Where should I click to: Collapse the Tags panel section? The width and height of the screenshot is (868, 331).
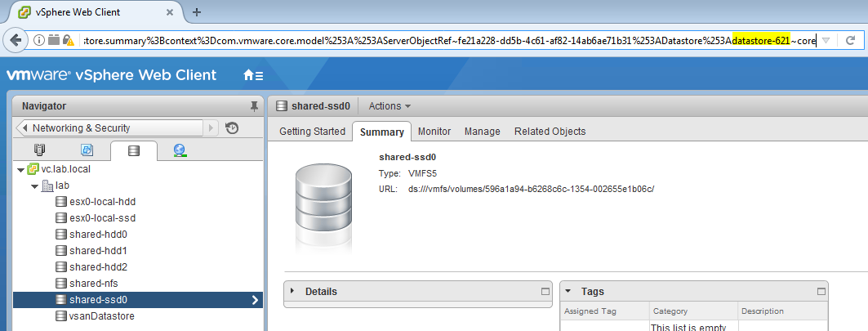pyautogui.click(x=569, y=292)
